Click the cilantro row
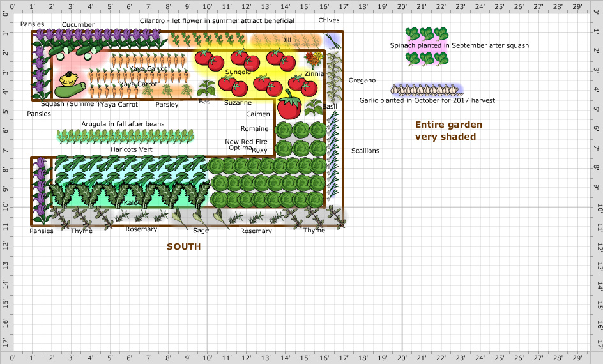The height and width of the screenshot is (364, 603). point(207,40)
